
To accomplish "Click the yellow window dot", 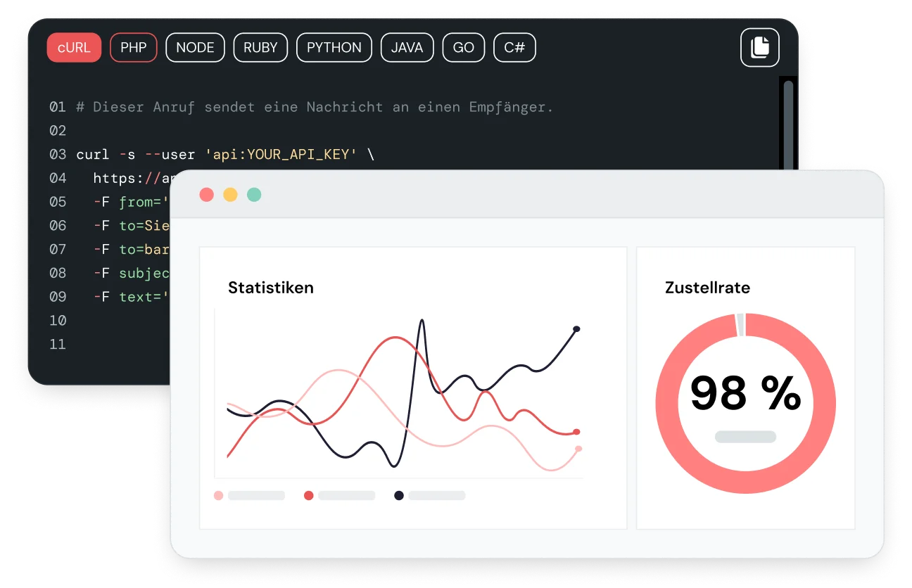I will pos(230,195).
